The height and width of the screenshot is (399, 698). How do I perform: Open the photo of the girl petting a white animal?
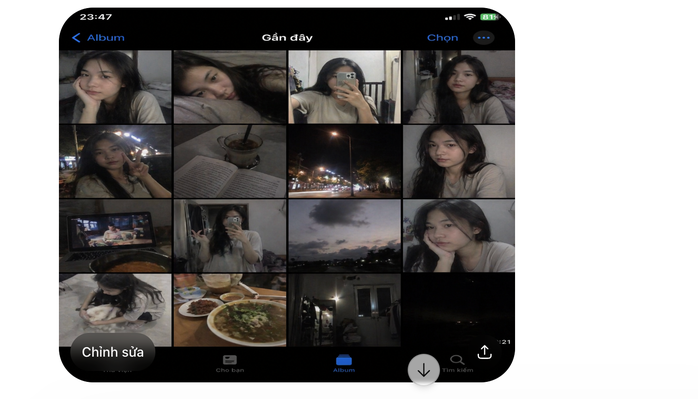[115, 310]
